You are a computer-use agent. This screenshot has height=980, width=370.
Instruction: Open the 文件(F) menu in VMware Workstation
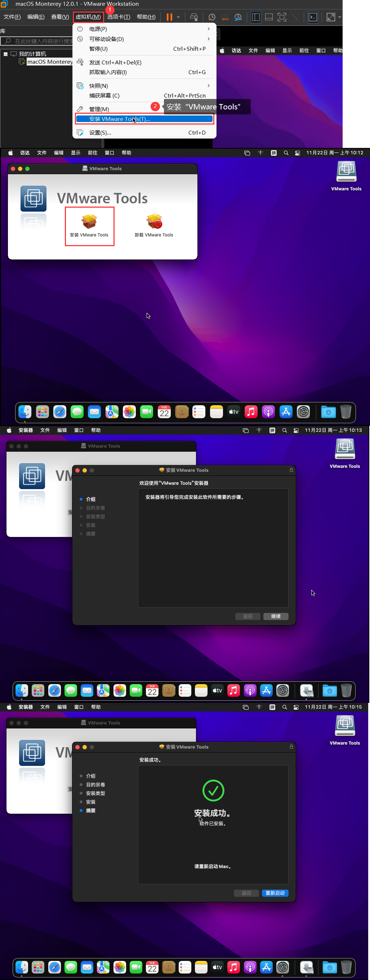pos(12,17)
